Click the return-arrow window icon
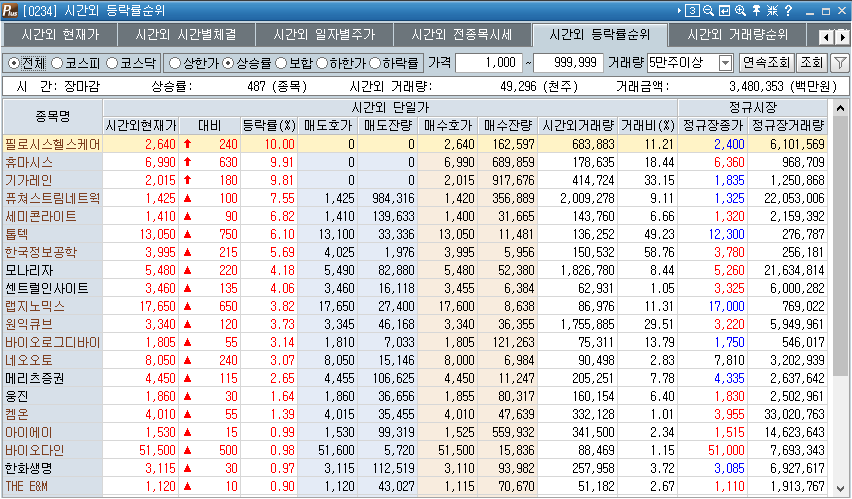 (724, 10)
